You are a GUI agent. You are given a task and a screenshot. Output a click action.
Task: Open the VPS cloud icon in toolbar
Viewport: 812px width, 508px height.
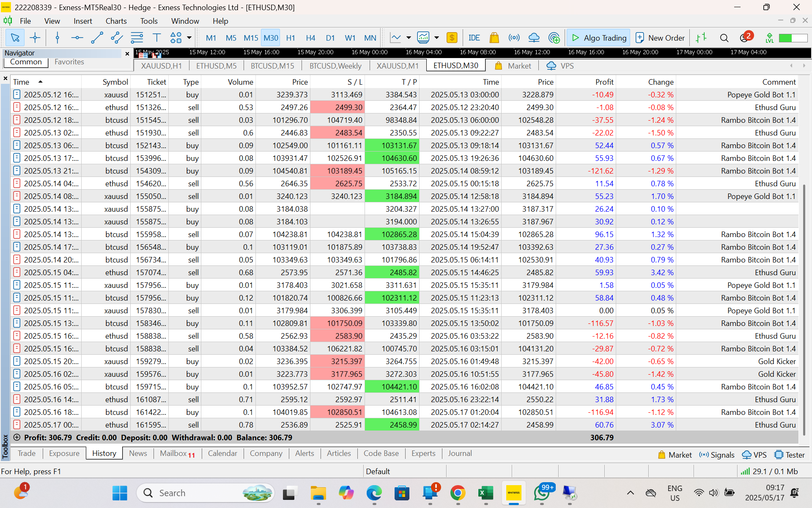coord(534,38)
